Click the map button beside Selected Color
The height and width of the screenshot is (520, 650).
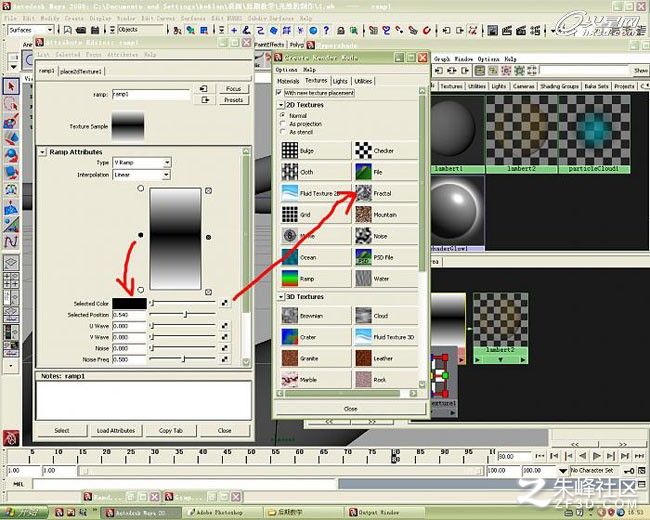pos(224,303)
